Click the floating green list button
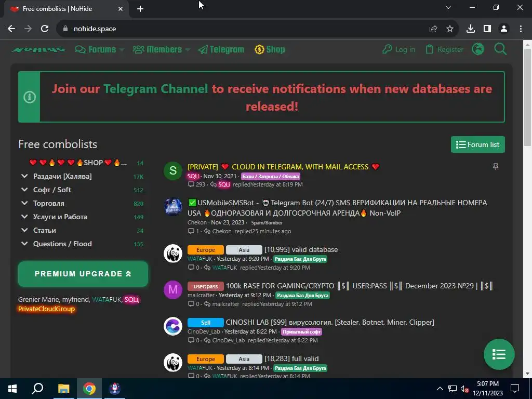 [499, 354]
